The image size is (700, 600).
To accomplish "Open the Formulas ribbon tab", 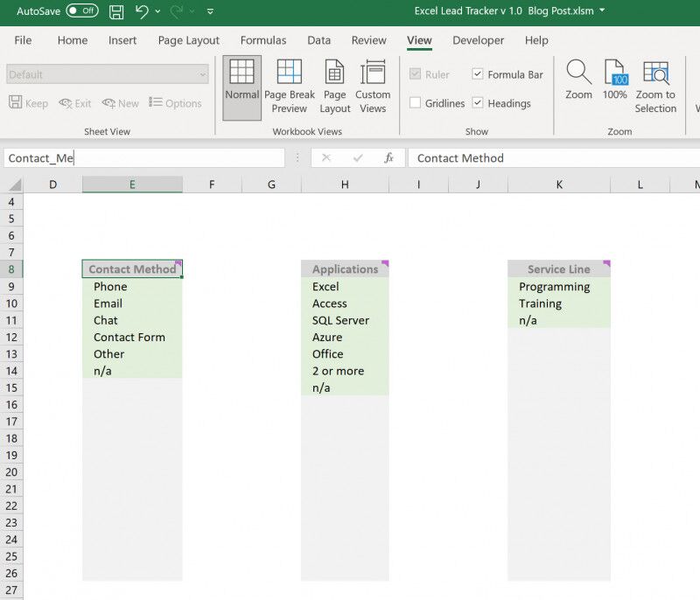I will (x=263, y=40).
